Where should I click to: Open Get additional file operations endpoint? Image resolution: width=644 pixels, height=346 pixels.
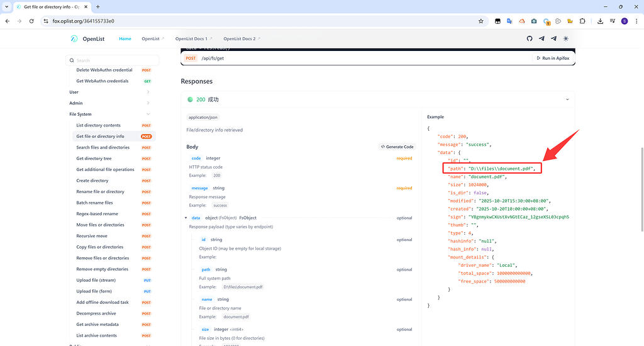pyautogui.click(x=113, y=170)
